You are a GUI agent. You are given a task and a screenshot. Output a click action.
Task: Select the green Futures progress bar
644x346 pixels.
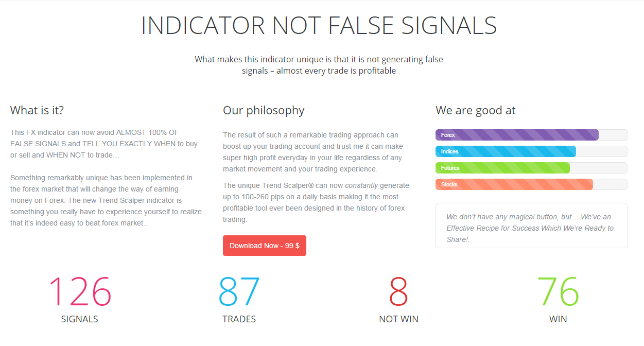point(531,168)
